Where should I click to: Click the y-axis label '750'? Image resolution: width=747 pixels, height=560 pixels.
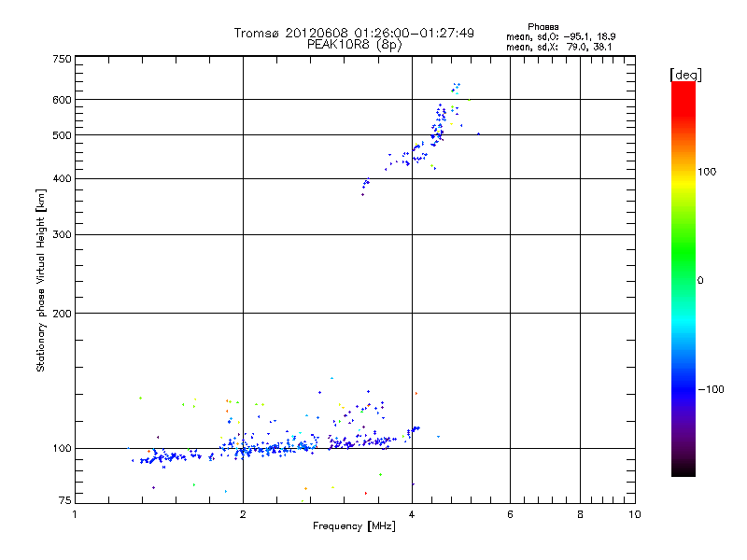coord(62,59)
